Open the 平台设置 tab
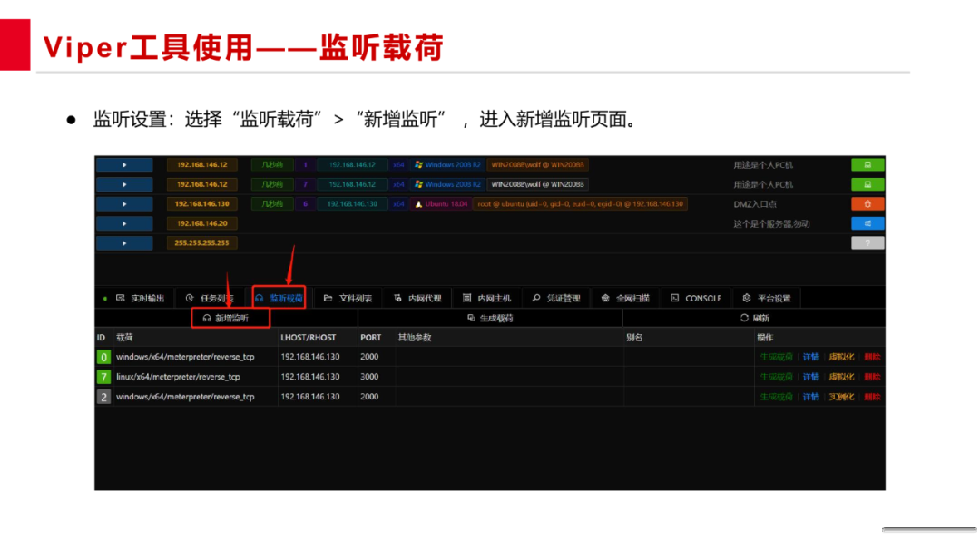Viewport: 980px width, 552px height. [767, 298]
